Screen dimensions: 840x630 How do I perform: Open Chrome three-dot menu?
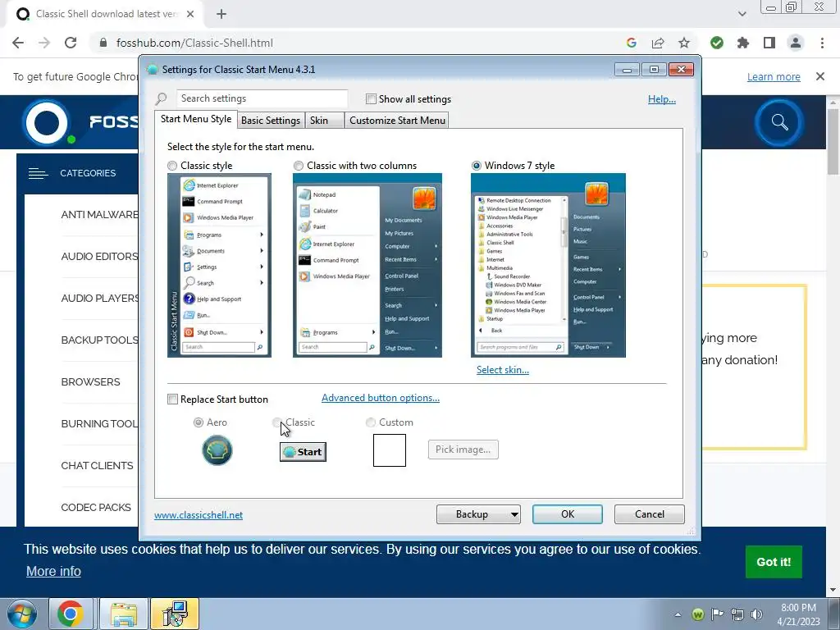click(x=822, y=43)
